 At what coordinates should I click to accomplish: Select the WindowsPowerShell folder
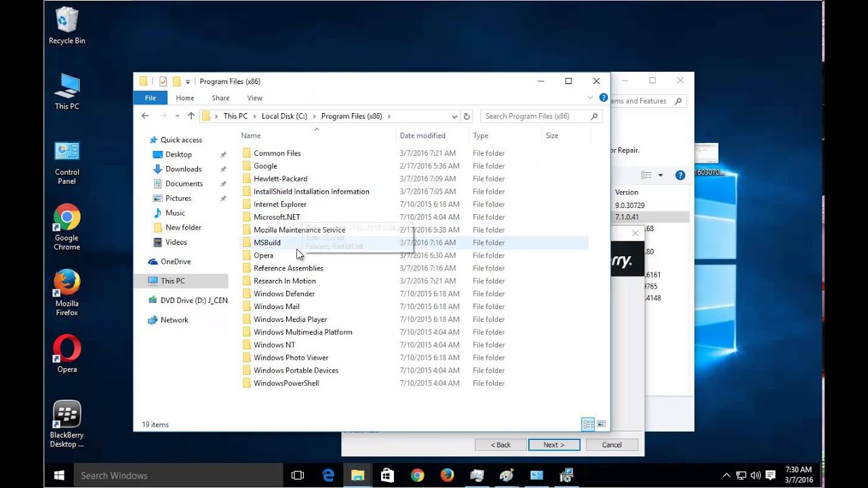[285, 384]
